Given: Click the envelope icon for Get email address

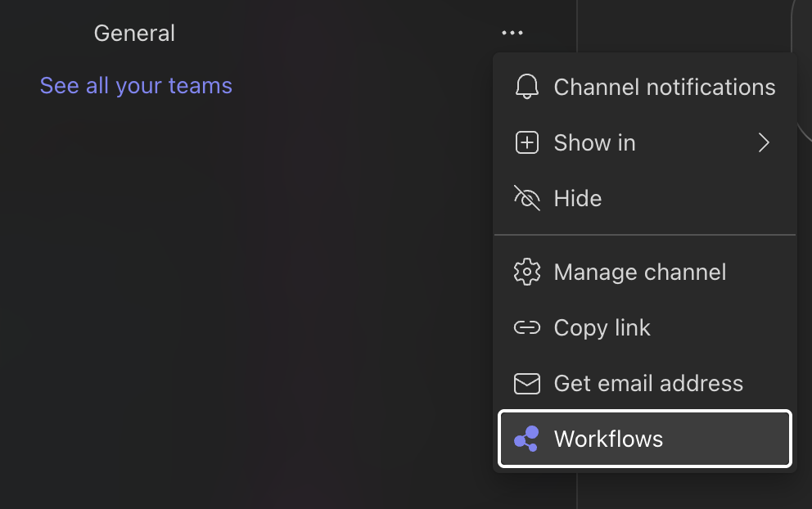Looking at the screenshot, I should (x=526, y=383).
